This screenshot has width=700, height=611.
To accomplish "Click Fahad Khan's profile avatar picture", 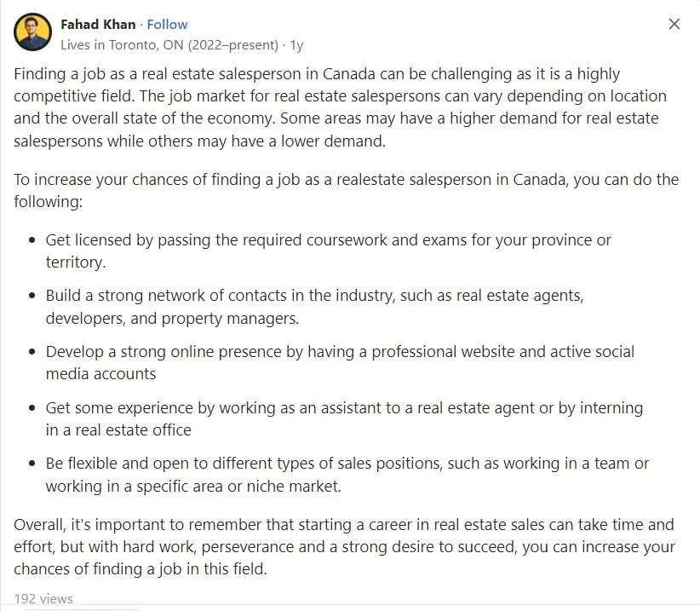I will (32, 32).
